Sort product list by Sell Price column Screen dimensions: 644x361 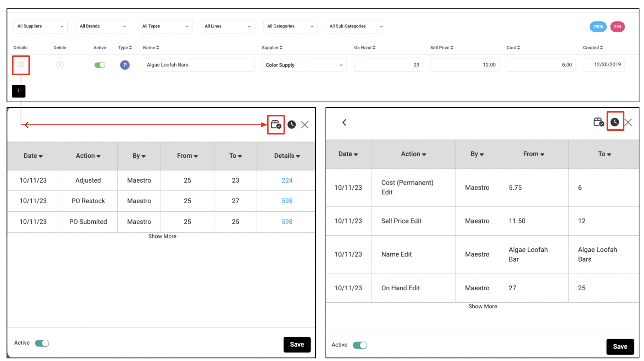point(442,48)
